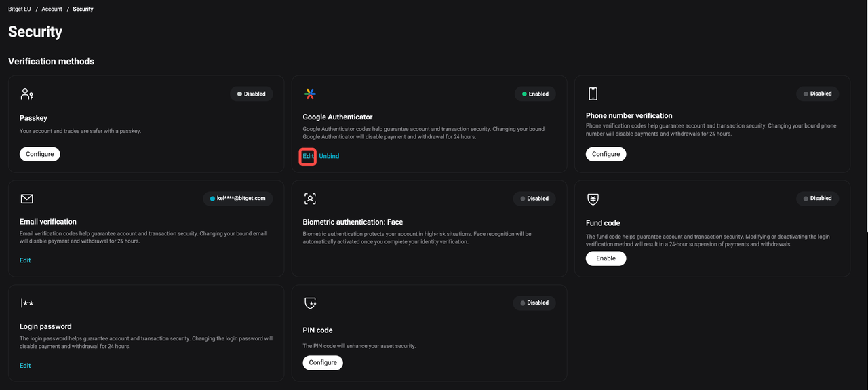Click the Fund code shield icon
Screen dimensions: 868x390
pos(593,199)
